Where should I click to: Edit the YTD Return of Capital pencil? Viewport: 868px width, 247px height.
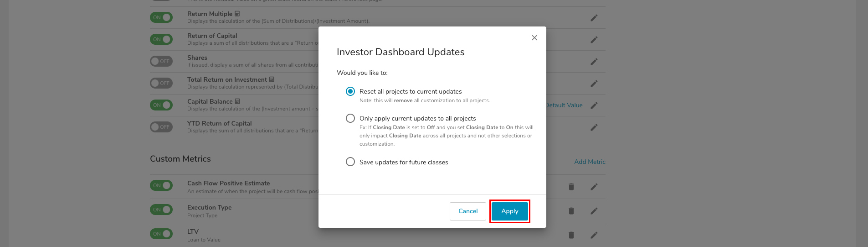click(x=594, y=127)
